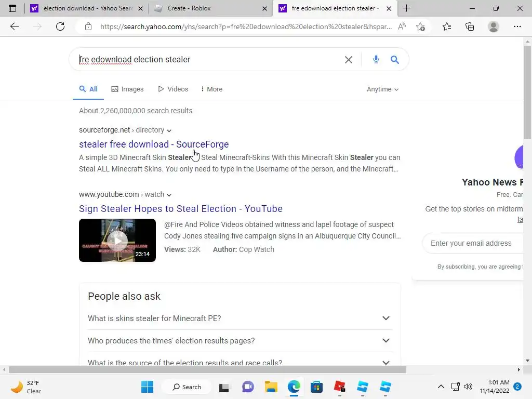Open Settings and more ellipsis menu

[517, 26]
